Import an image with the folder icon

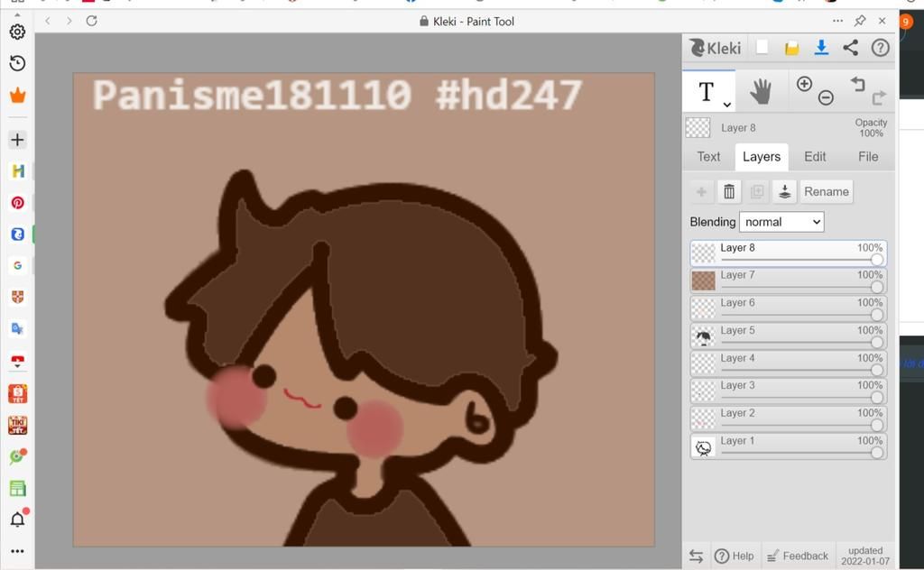tap(791, 49)
